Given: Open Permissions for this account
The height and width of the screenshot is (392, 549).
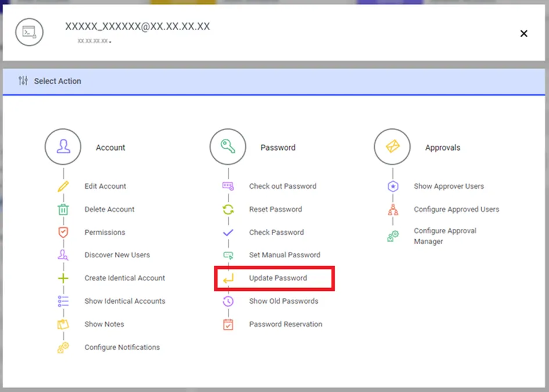Looking at the screenshot, I should [x=105, y=232].
